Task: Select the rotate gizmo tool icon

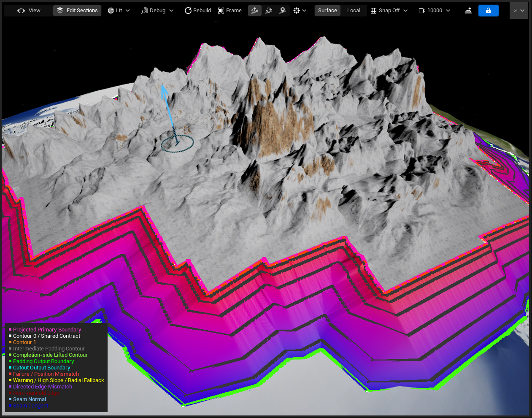Action: click(x=269, y=11)
